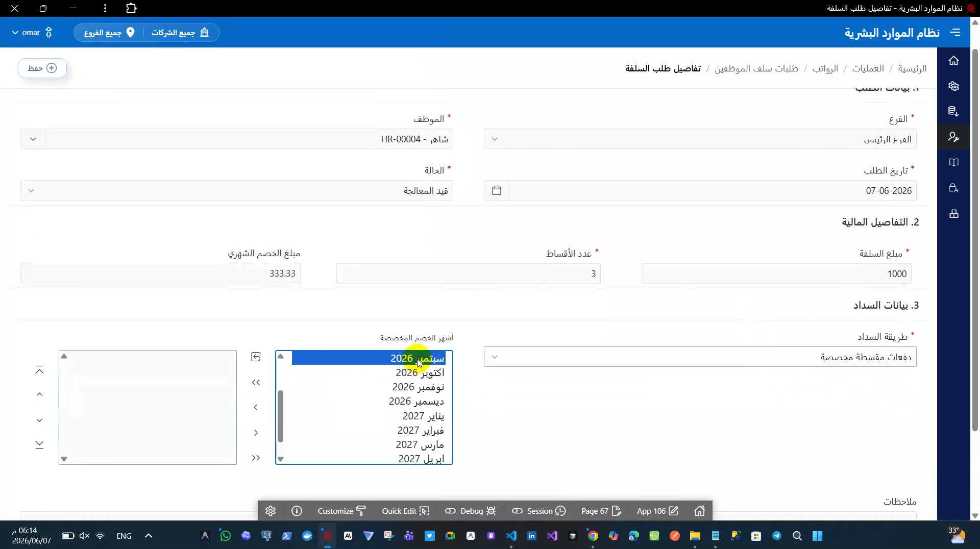Open Customize in the developer toolbar
980x549 pixels.
pos(341,511)
